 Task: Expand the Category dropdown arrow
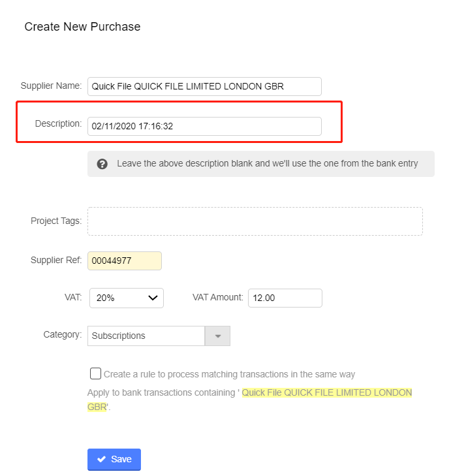coord(218,336)
